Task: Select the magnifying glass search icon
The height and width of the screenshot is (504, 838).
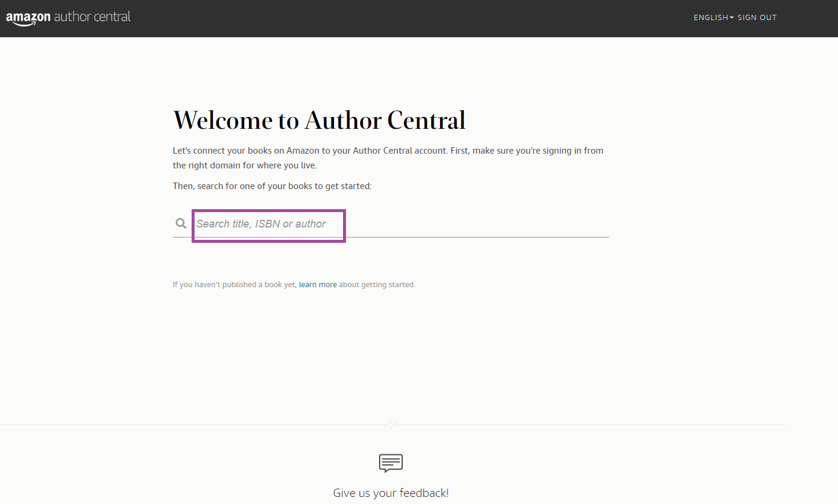Action: (x=181, y=223)
